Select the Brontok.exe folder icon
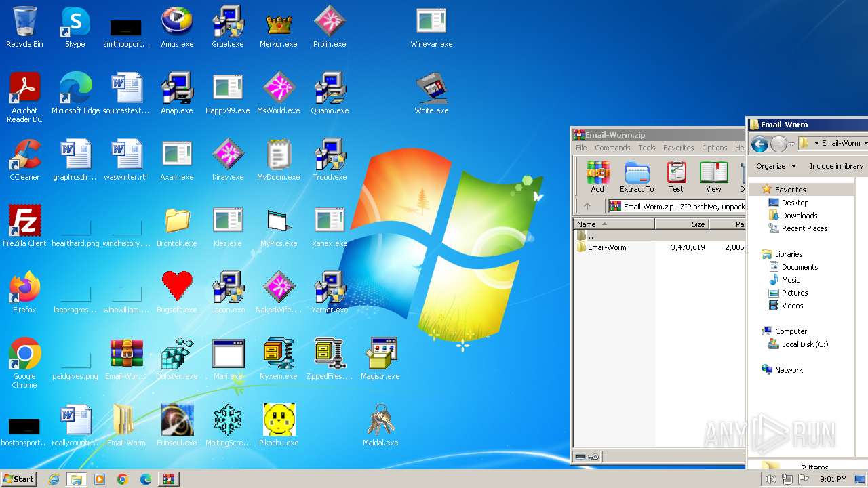This screenshot has height=488, width=868. coord(177,226)
